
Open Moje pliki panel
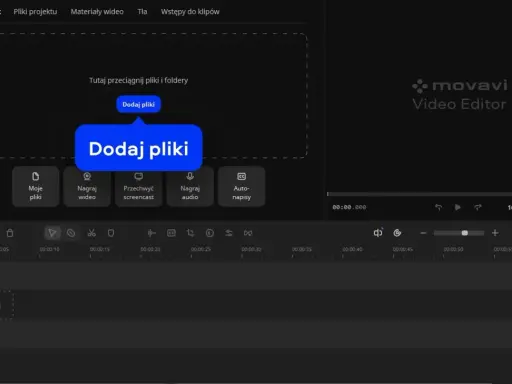[x=36, y=187]
